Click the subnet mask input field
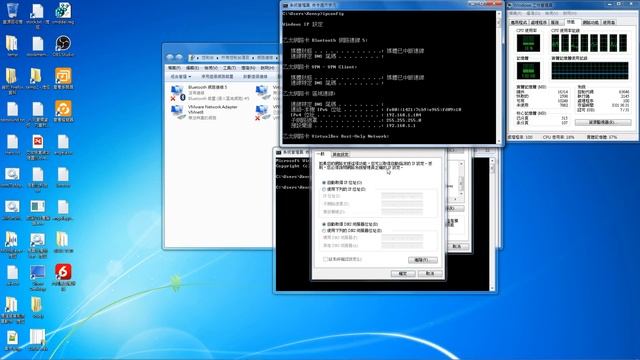640x360 pixels. click(x=402, y=204)
